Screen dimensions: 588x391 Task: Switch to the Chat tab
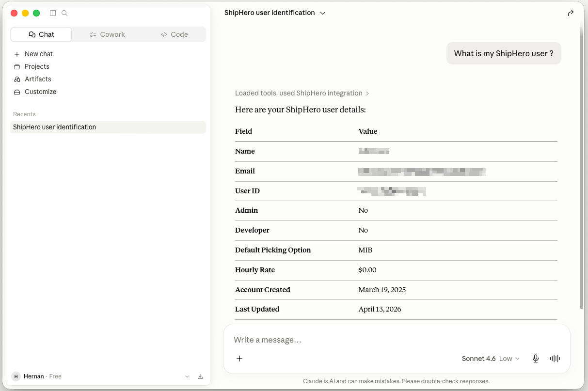point(41,34)
